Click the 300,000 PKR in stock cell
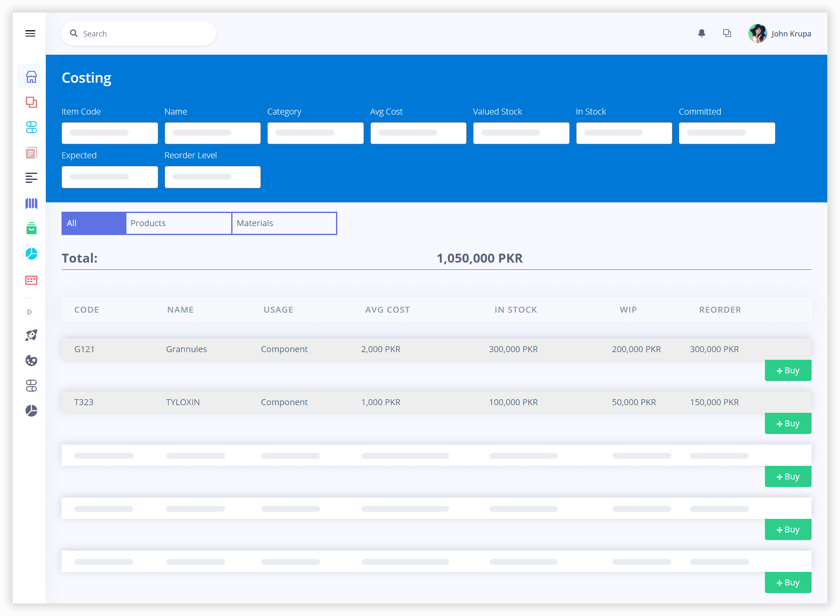This screenshot has width=840, height=616. (x=513, y=349)
